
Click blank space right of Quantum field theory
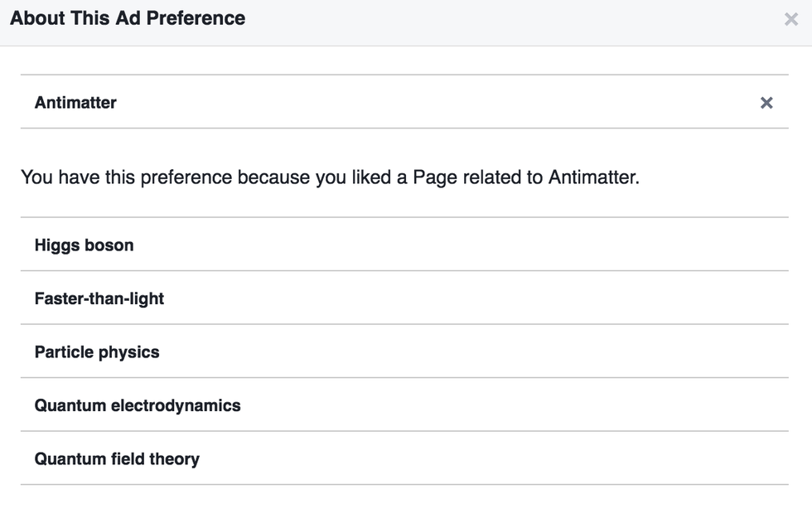point(497,459)
